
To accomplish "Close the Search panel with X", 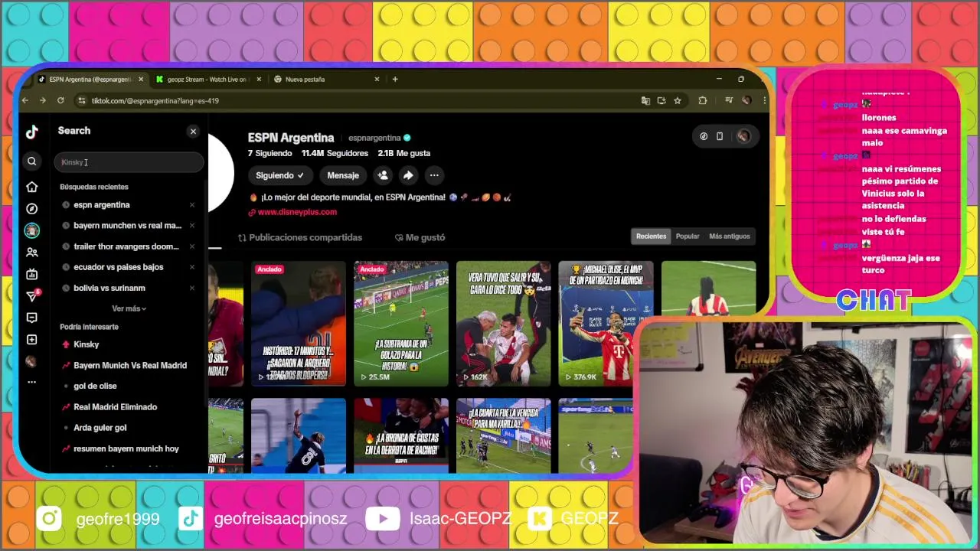I will (193, 132).
